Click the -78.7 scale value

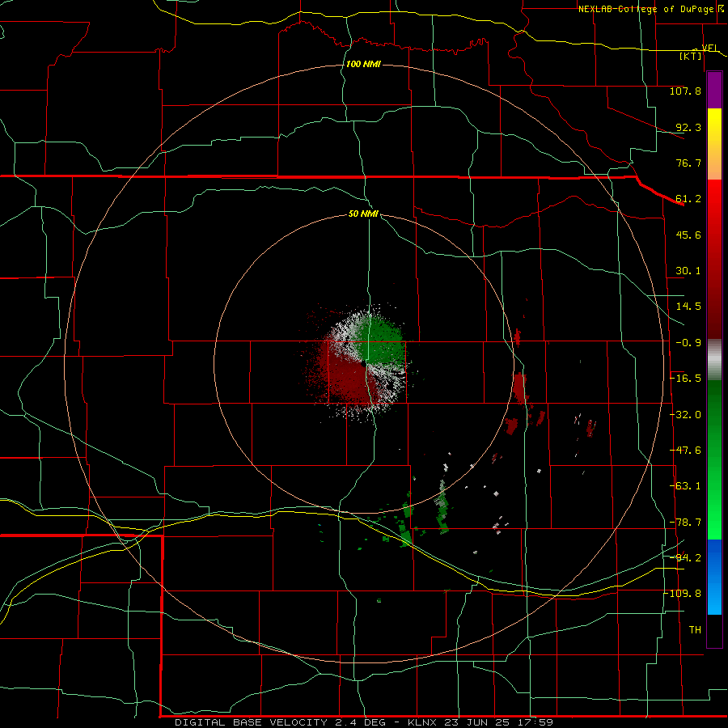pyautogui.click(x=685, y=523)
